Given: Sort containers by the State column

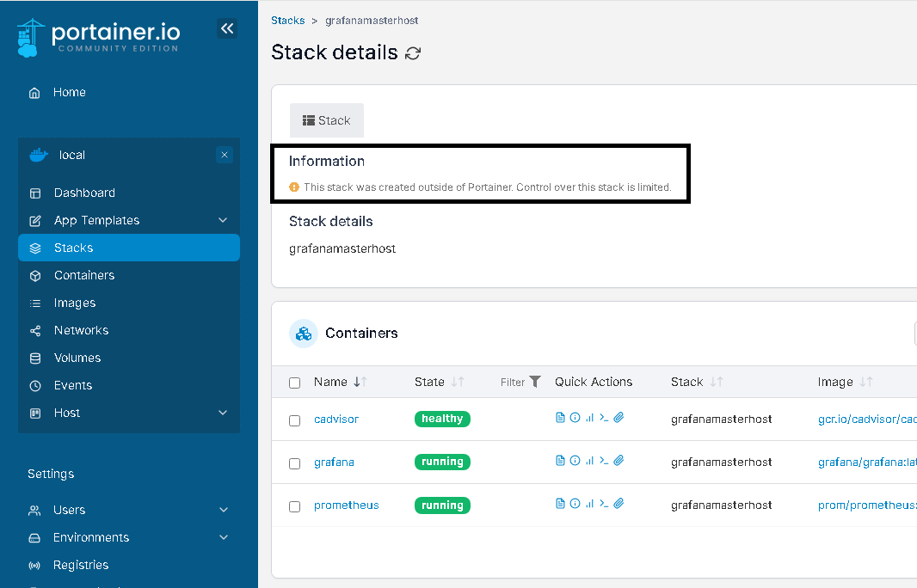Looking at the screenshot, I should click(440, 382).
